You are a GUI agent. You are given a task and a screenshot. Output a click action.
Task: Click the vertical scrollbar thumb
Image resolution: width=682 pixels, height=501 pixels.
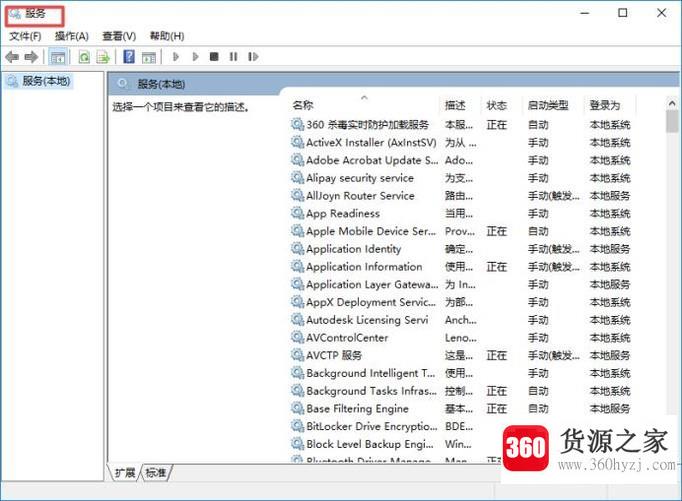coord(672,121)
